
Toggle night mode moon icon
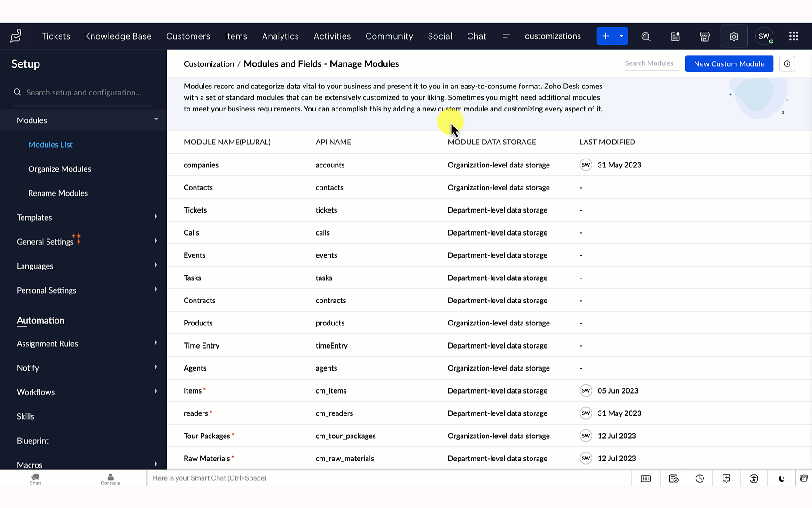pos(781,478)
